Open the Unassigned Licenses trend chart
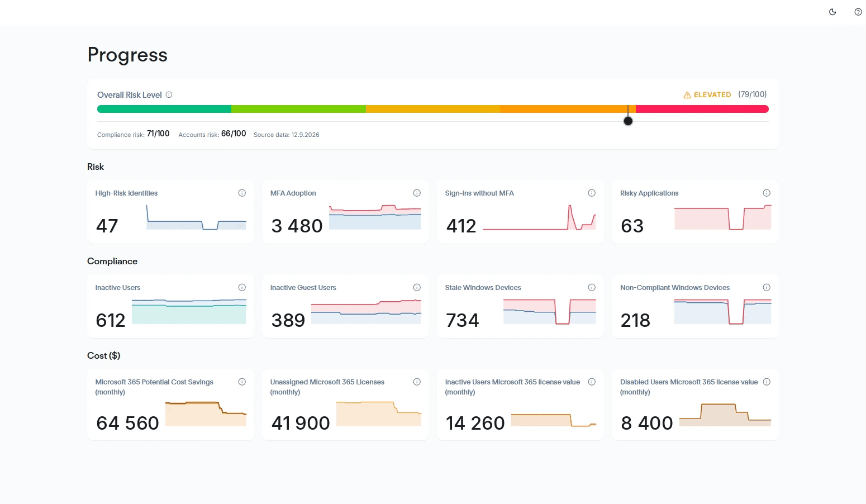The height and width of the screenshot is (504, 866). 379,413
